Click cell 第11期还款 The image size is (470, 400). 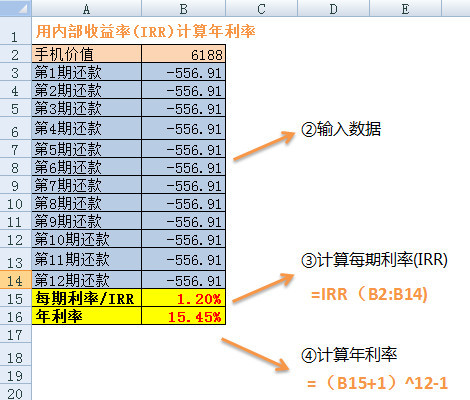[x=87, y=259]
